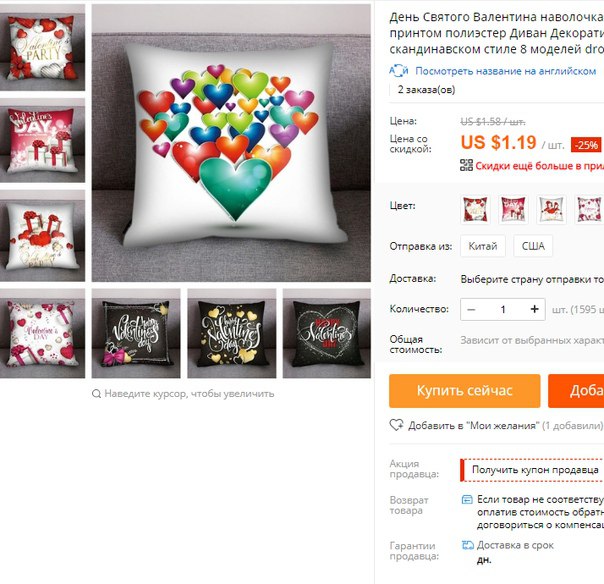This screenshot has width=604, height=584.
Task: Click the QR code icon for app discounts
Action: tap(466, 165)
